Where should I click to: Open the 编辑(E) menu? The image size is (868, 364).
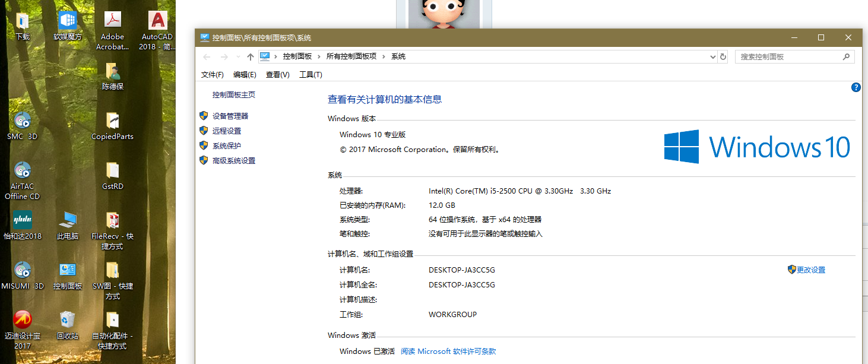(x=245, y=74)
